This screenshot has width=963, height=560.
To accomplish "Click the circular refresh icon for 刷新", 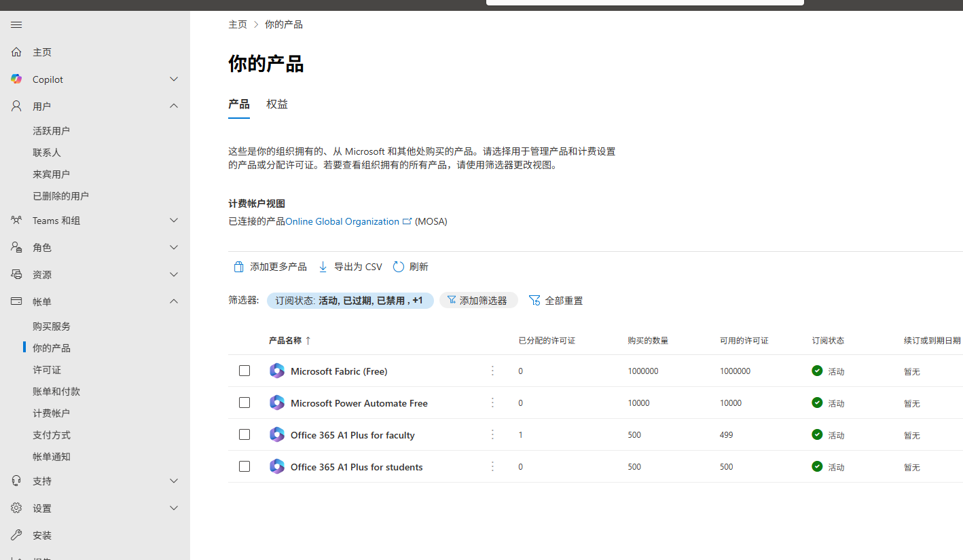I will point(398,267).
